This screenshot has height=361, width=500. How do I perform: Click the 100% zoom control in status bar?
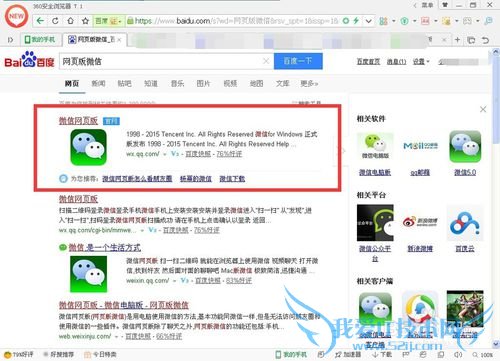[483, 355]
